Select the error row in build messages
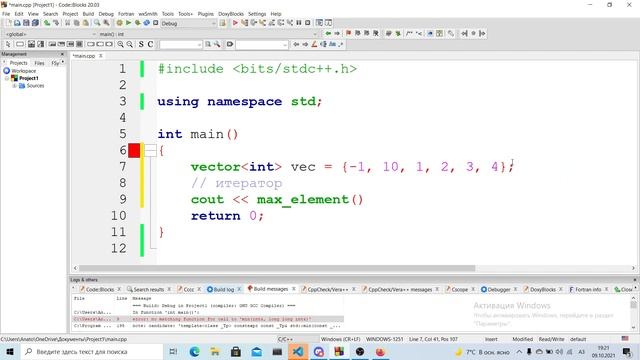 pyautogui.click(x=208, y=319)
